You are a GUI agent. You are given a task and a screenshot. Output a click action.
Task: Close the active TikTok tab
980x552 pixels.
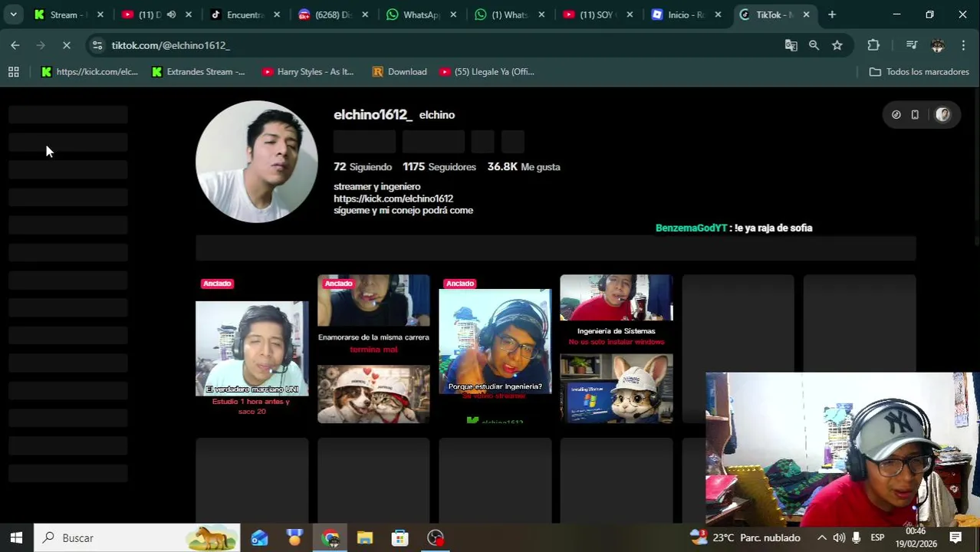coord(806,15)
